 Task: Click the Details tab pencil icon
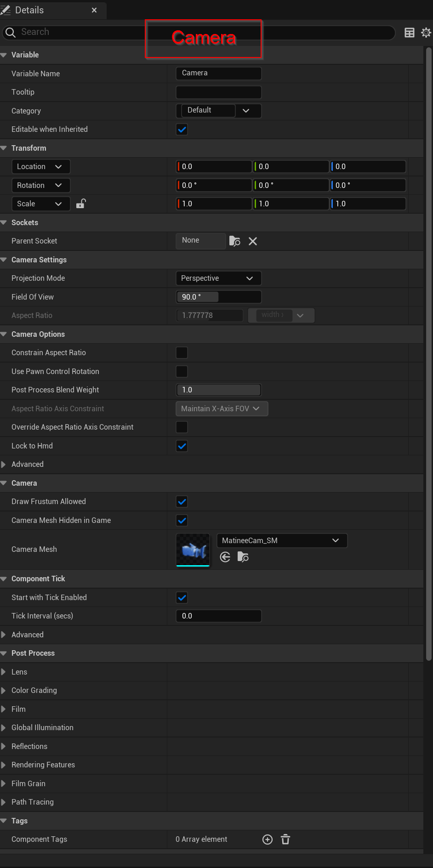[6, 10]
